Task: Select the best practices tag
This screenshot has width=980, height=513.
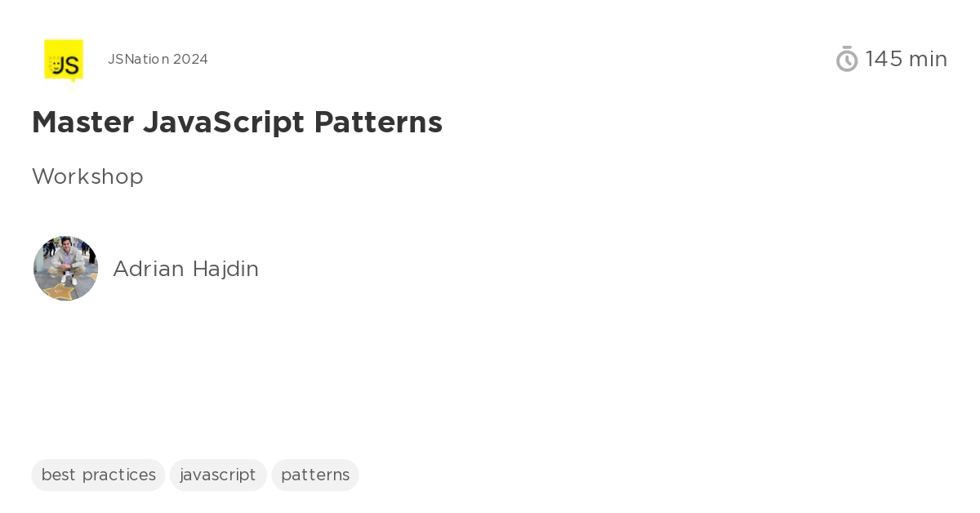Action: (98, 475)
